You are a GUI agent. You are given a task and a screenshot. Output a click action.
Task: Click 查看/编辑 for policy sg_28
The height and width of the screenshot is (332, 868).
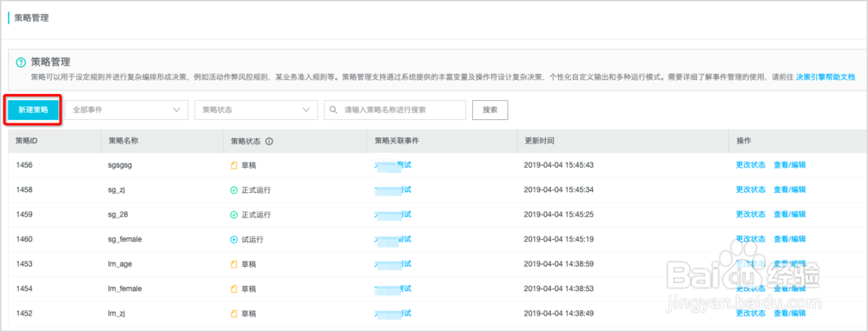point(789,214)
